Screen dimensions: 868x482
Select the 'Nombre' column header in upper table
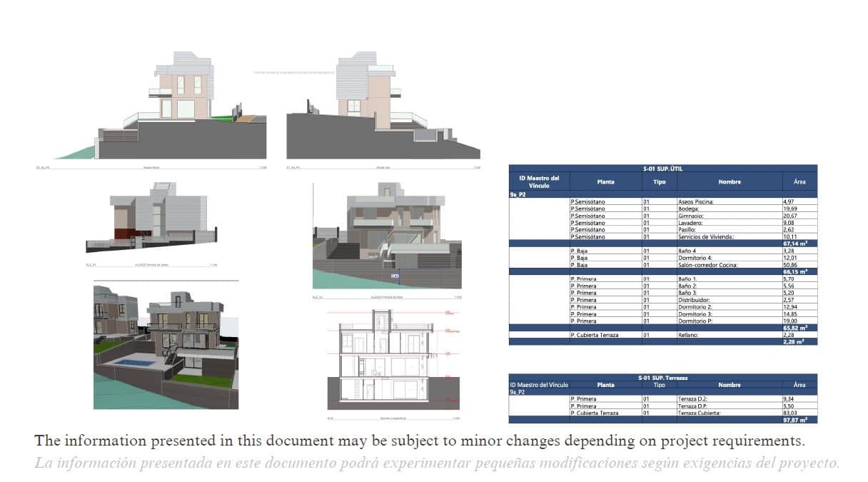click(x=729, y=182)
